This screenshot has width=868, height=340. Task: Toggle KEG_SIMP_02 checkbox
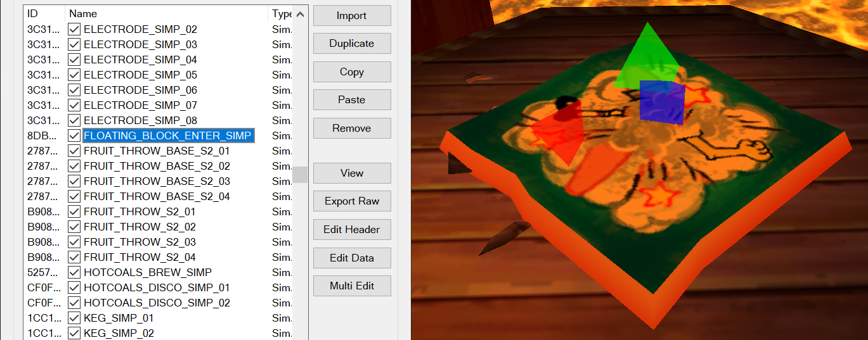(x=74, y=333)
